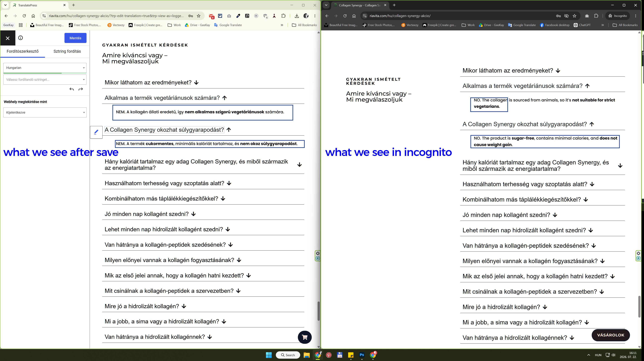Click the Incognito indicator button
Screen dimensions: 644x361
tap(617, 16)
